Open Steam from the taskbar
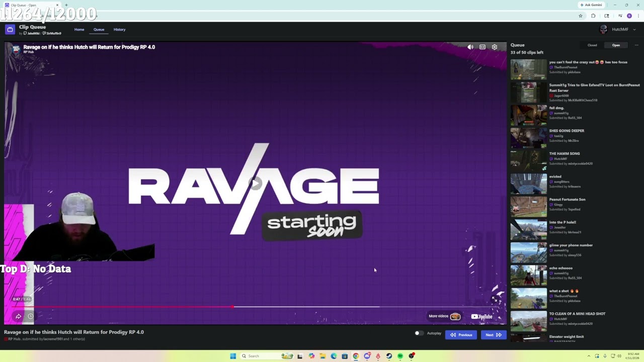This screenshot has height=362, width=644. click(389, 356)
